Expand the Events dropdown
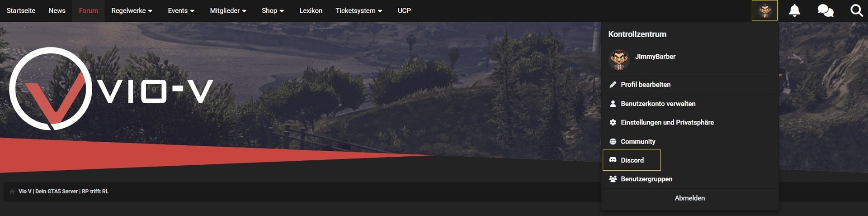The height and width of the screenshot is (216, 868). click(181, 10)
